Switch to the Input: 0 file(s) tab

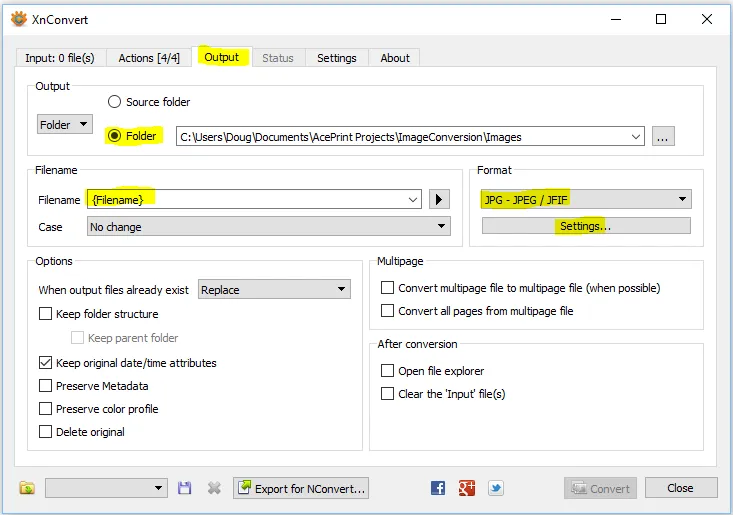pyautogui.click(x=60, y=58)
